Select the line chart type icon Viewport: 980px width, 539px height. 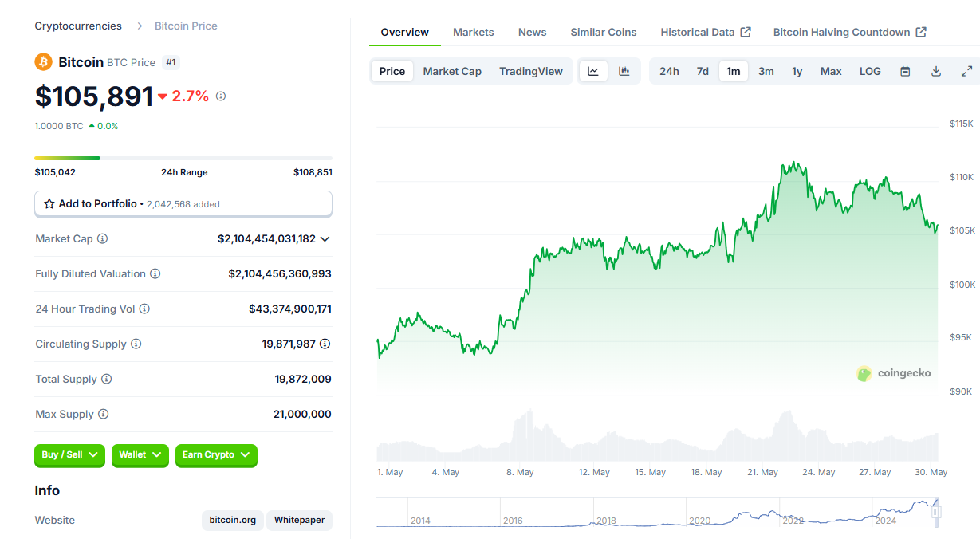(593, 71)
